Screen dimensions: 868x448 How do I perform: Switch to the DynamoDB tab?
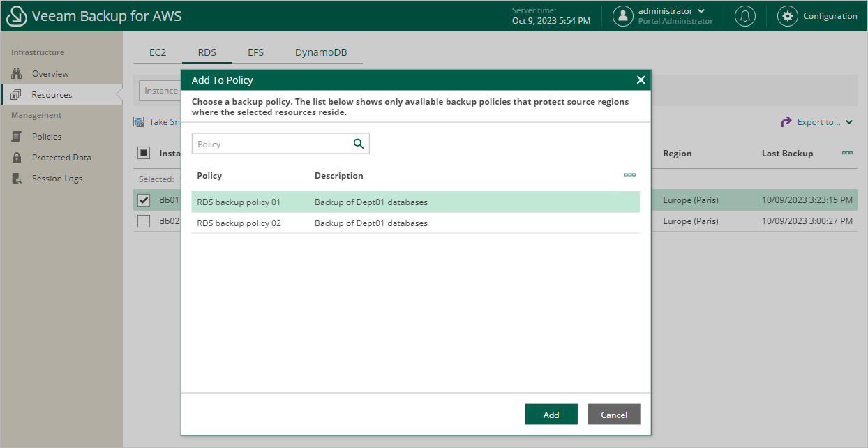coord(321,52)
